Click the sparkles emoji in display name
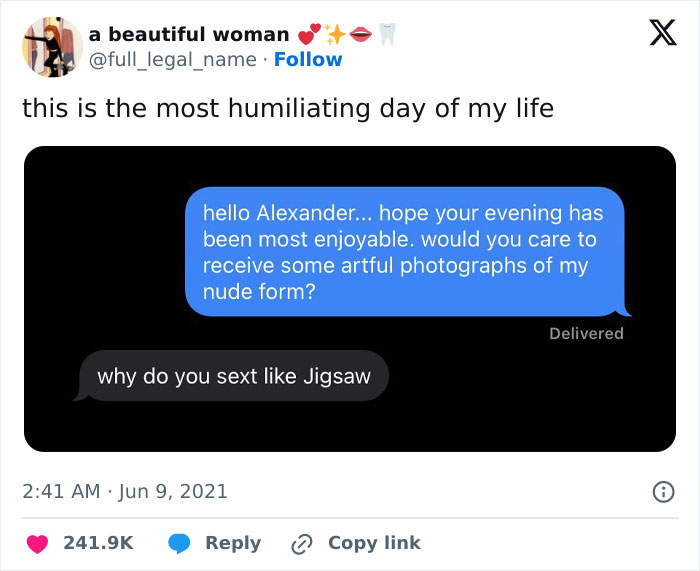 [336, 34]
